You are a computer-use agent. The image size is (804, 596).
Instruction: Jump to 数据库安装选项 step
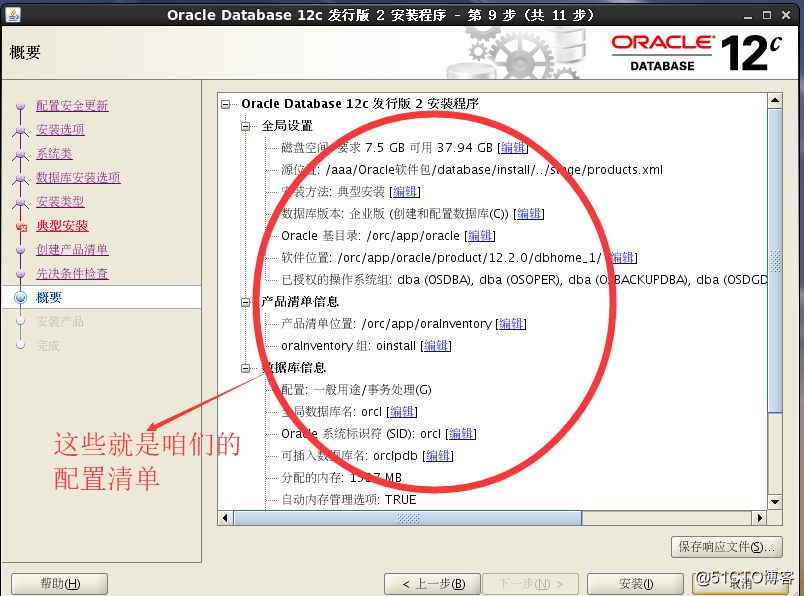pyautogui.click(x=78, y=177)
